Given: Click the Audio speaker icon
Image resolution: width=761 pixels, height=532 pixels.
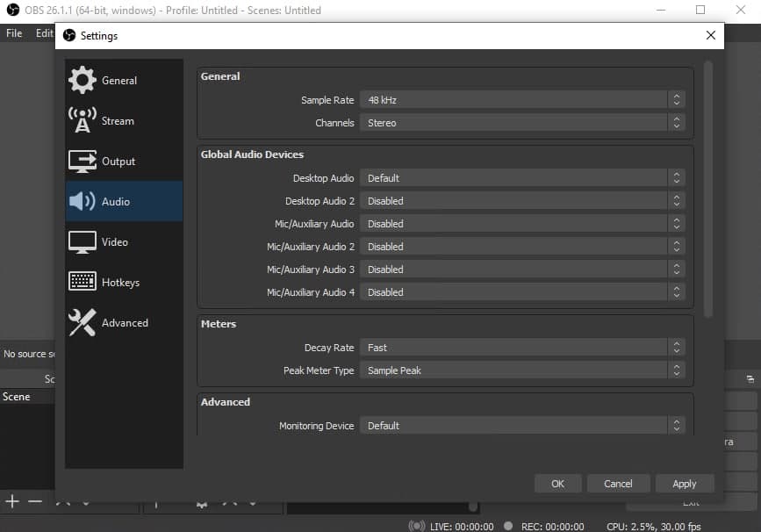Looking at the screenshot, I should pyautogui.click(x=82, y=201).
